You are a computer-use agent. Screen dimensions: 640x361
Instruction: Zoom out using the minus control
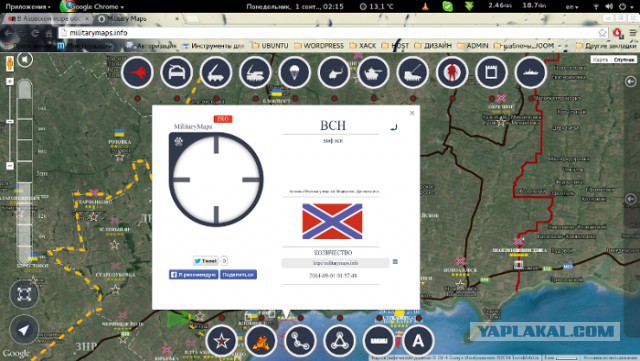10,166
